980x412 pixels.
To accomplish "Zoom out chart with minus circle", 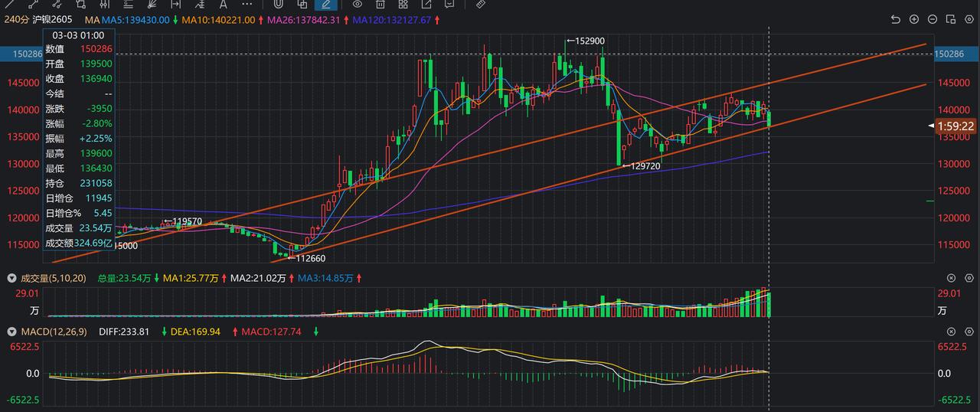I will click(933, 19).
